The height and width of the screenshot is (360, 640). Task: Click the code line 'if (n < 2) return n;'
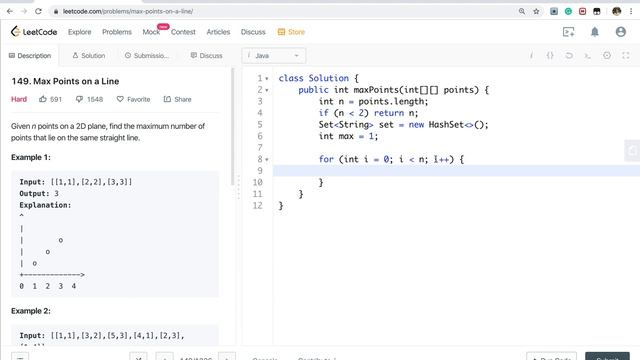coord(368,113)
